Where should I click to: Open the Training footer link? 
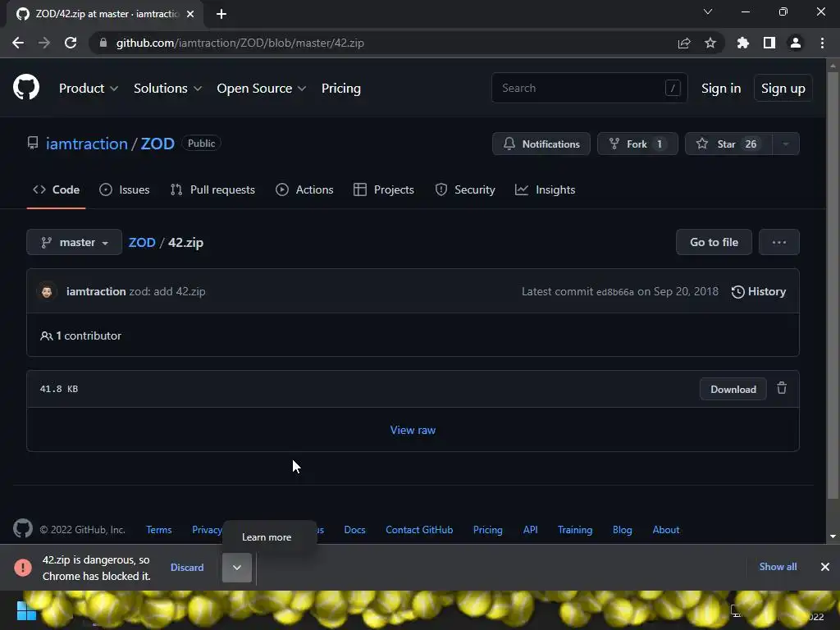click(x=575, y=530)
